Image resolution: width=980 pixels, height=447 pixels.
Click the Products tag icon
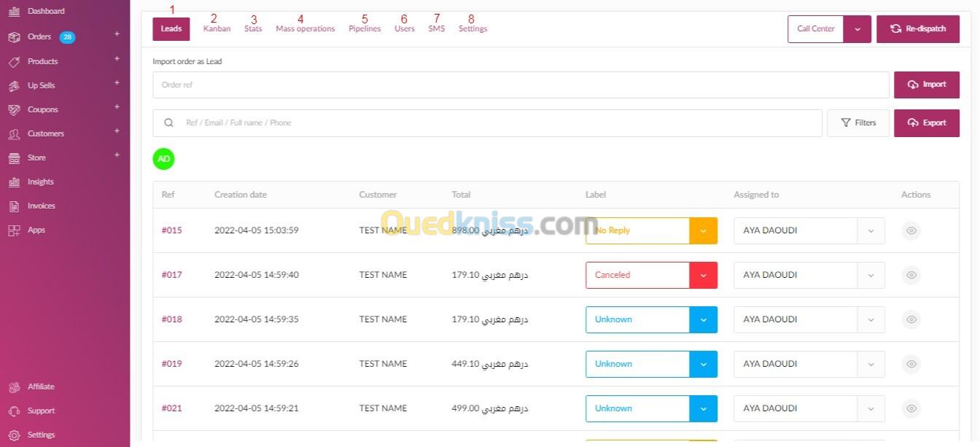(x=14, y=62)
